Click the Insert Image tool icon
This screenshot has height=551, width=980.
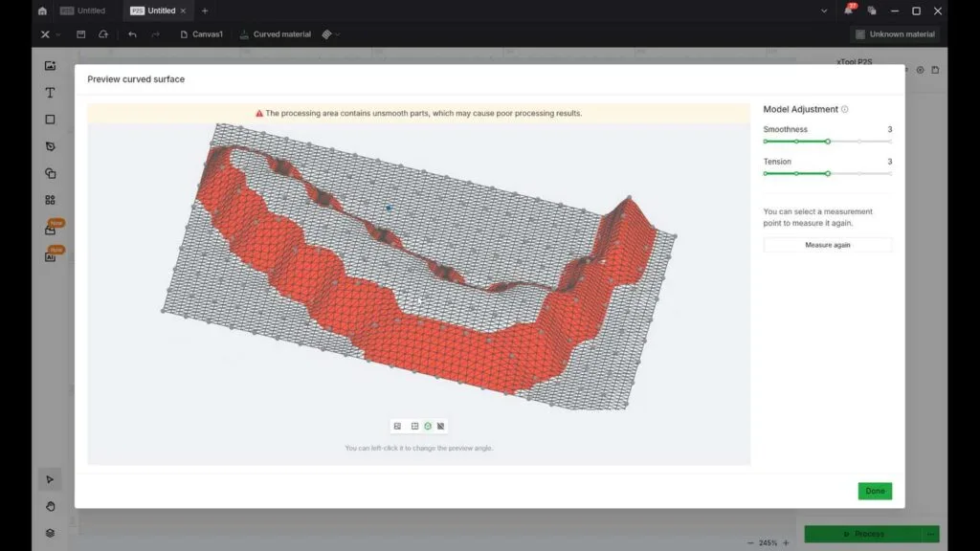pyautogui.click(x=50, y=66)
